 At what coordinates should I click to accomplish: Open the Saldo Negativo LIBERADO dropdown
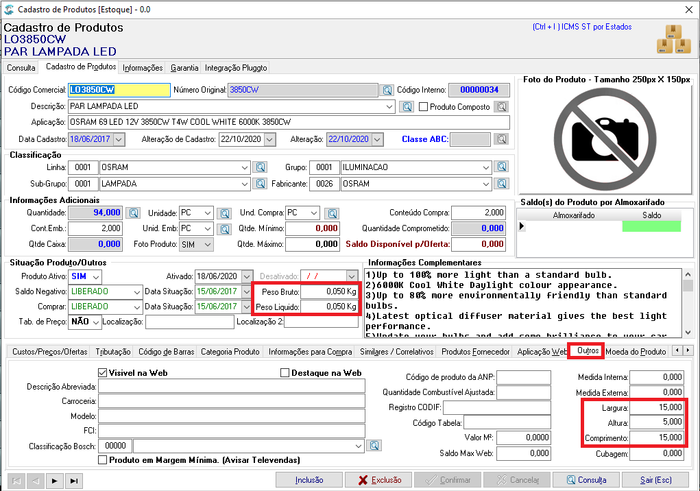click(x=137, y=292)
